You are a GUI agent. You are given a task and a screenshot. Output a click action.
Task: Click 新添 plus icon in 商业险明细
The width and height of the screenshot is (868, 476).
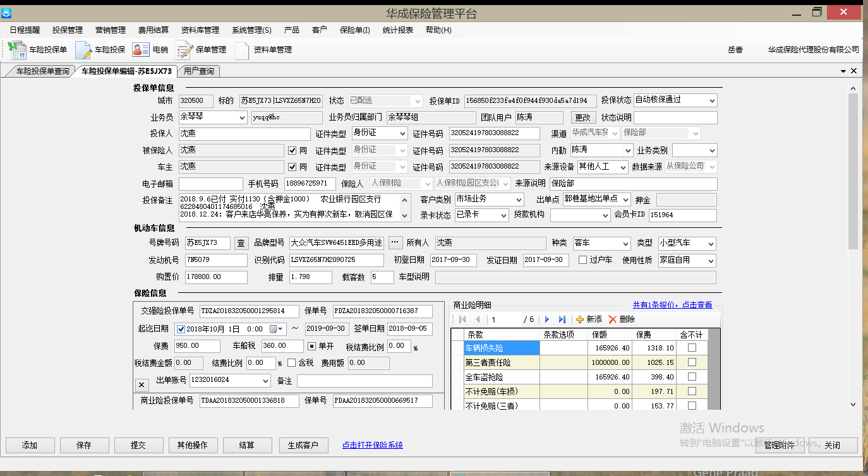580,319
